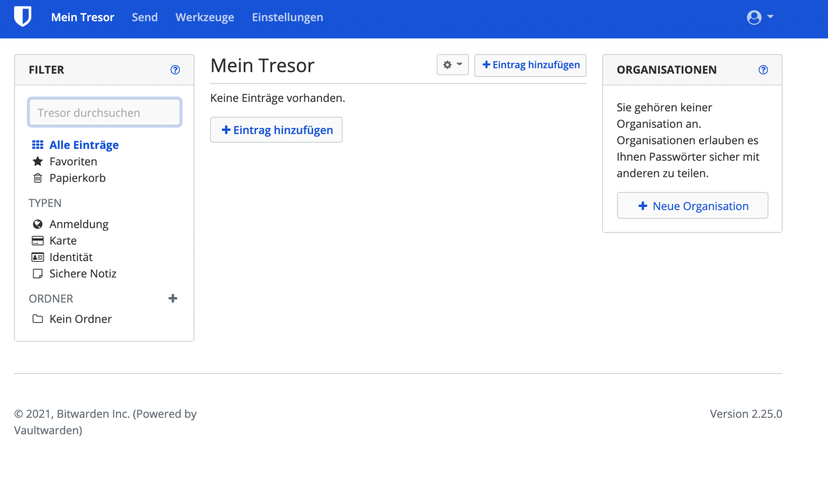Open the Papierkorb trash filter
This screenshot has width=828, height=504.
tap(77, 178)
